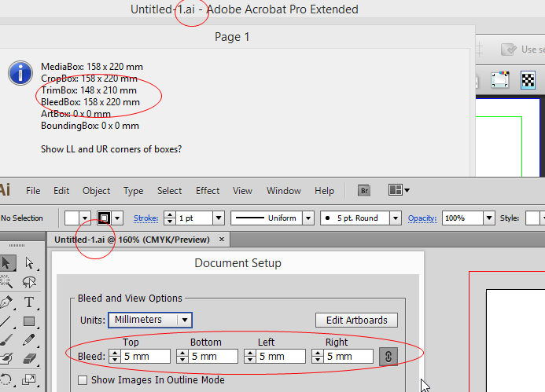Click the Style swatch box
The image size is (545, 392).
point(532,218)
